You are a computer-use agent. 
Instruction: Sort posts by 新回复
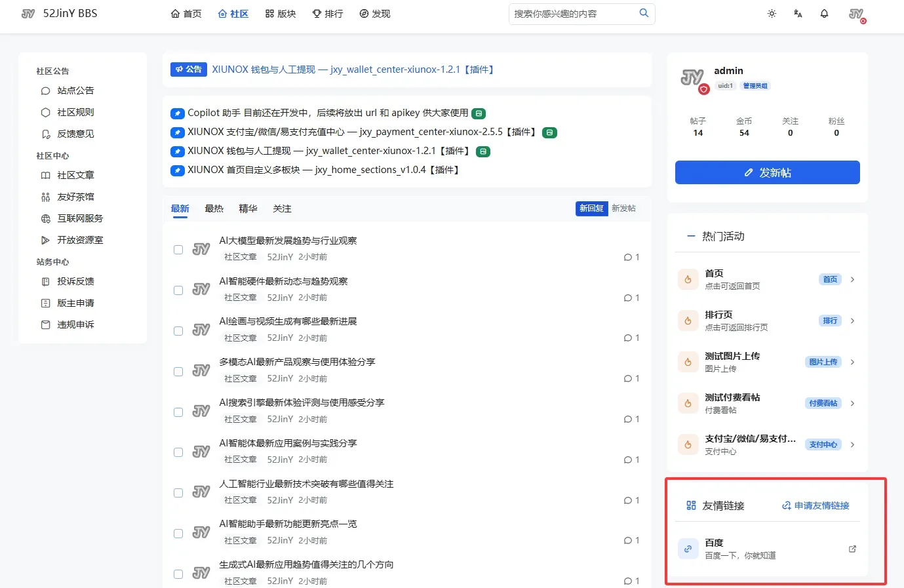[x=591, y=208]
